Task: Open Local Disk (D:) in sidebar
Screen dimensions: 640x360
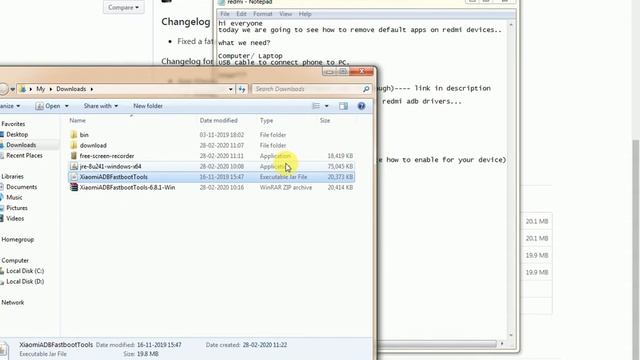Action: pyautogui.click(x=25, y=282)
